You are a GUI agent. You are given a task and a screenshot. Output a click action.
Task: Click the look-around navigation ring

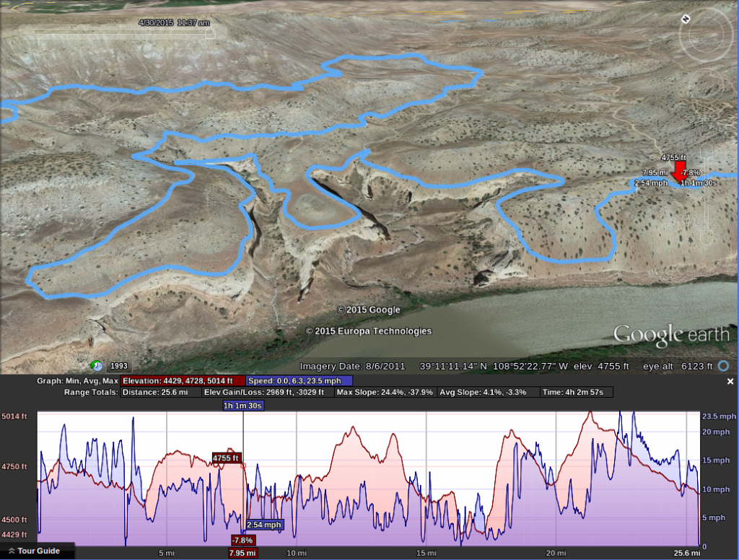tap(706, 36)
